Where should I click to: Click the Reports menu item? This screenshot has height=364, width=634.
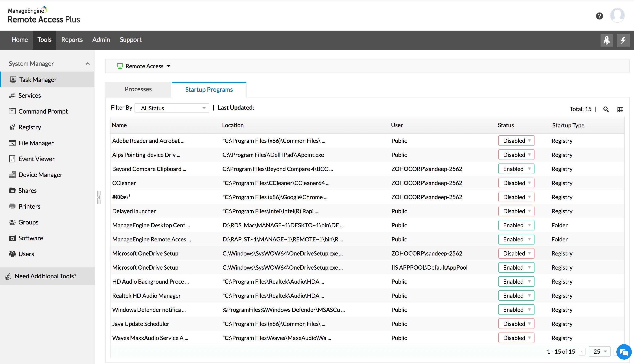pos(72,40)
